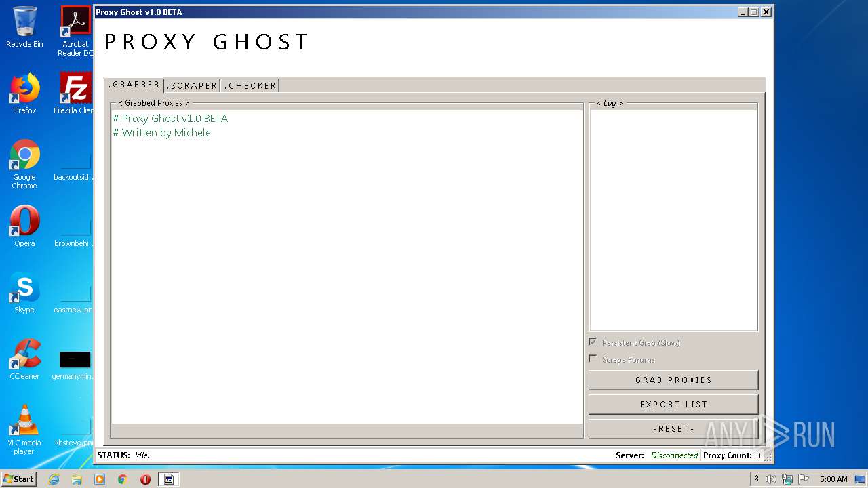Click the 'Idle.' status text
The height and width of the screenshot is (488, 868).
point(142,455)
